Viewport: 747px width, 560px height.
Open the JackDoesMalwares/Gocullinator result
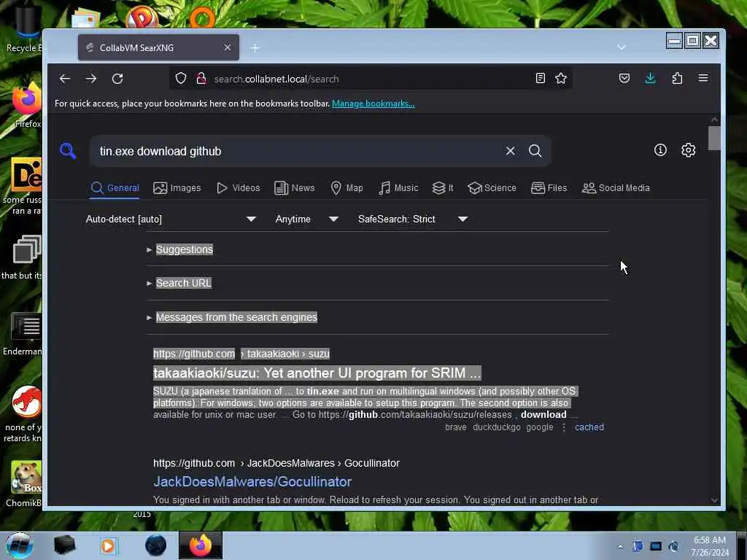coord(252,481)
